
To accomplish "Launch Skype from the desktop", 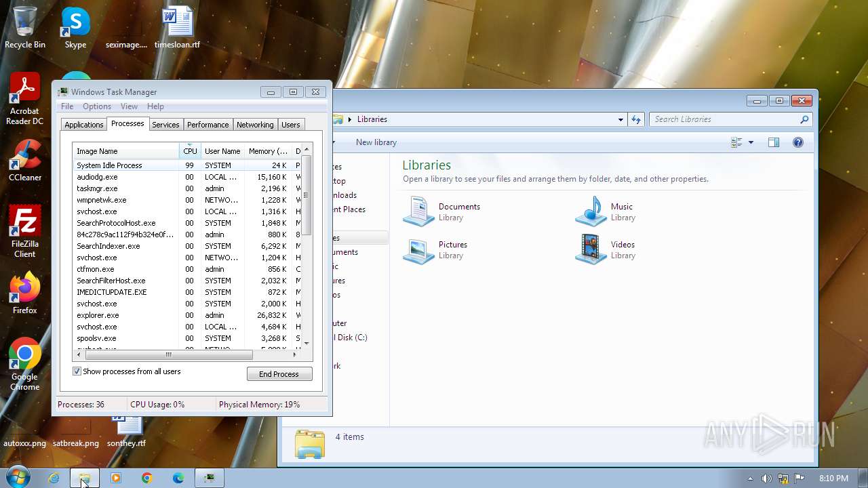I will 75,27.
